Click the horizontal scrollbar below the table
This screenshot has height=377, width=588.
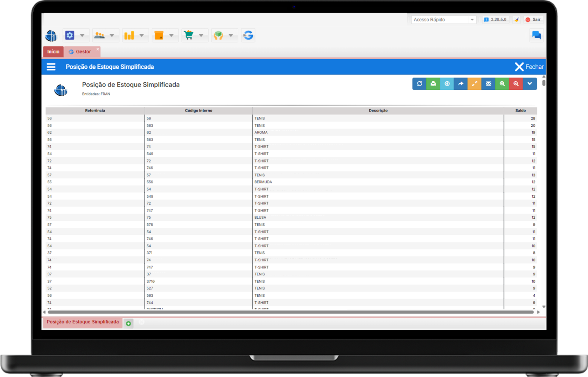click(290, 312)
